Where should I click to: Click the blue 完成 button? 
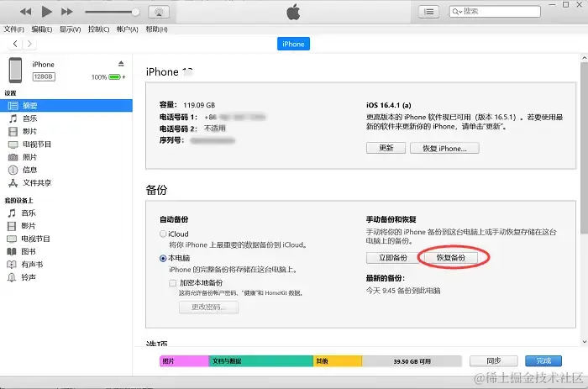pos(543,361)
